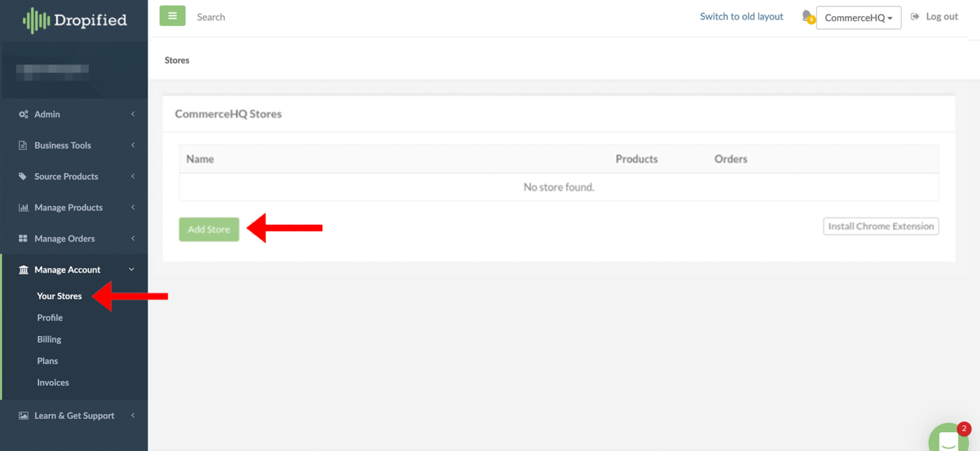Click the Source Products tag icon

pyautogui.click(x=22, y=176)
